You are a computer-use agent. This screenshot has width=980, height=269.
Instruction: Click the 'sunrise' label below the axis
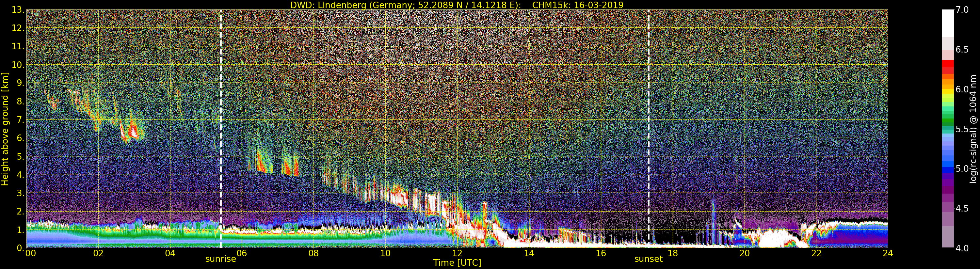(x=221, y=259)
